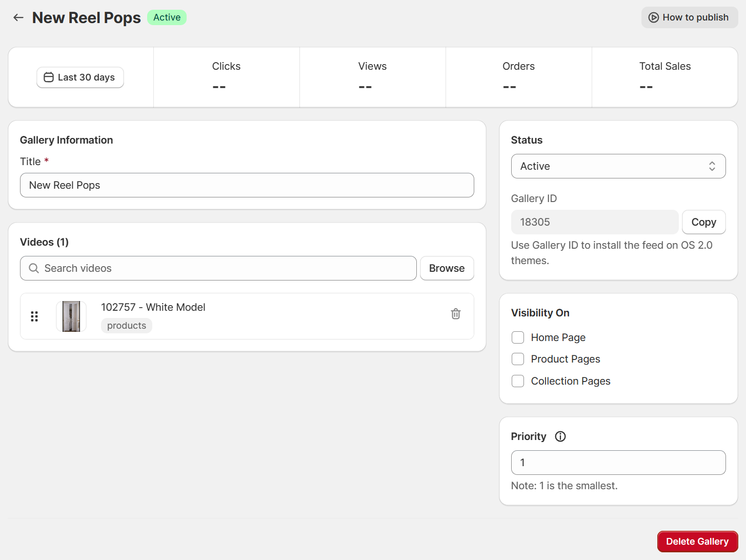The image size is (746, 560).
Task: Toggle Product Pages visibility checkbox
Action: [x=518, y=359]
